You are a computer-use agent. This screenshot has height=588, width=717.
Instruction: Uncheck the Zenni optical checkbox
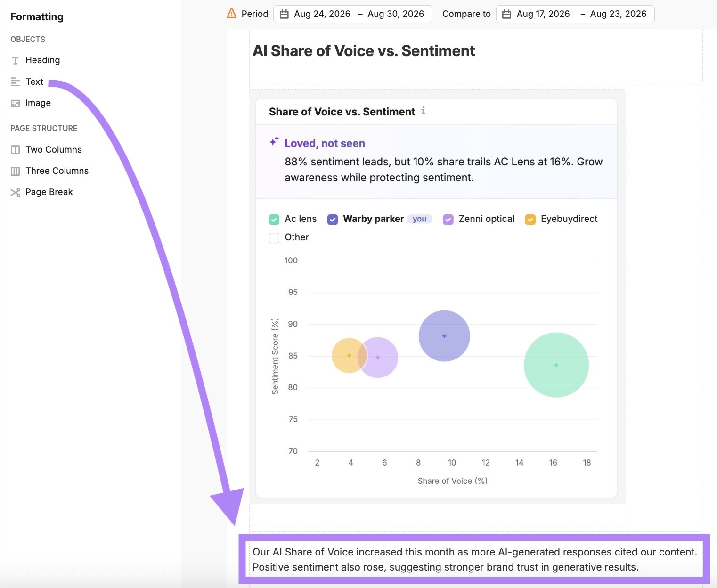click(x=448, y=220)
